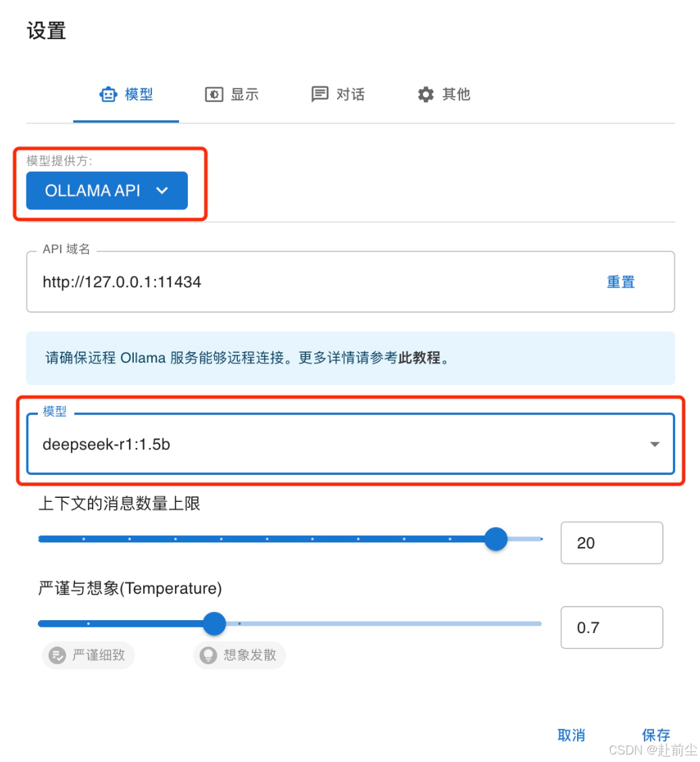Click the Temperature value box showing 0.7

[x=611, y=628]
